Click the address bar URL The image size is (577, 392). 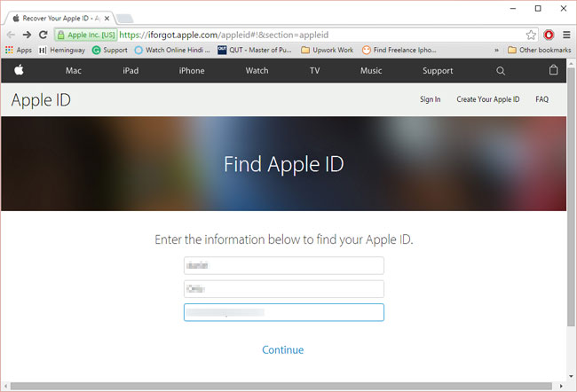(x=224, y=35)
